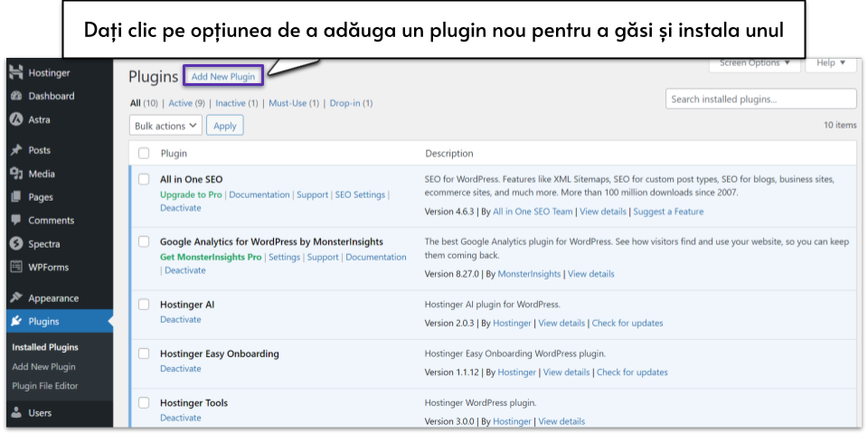
Task: Open the Bulk actions dropdown
Action: [x=166, y=127]
